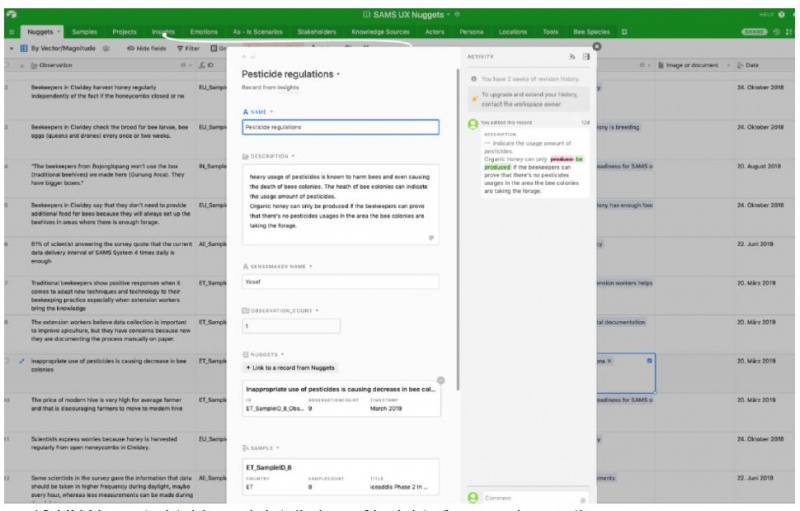Open OBSERVATION_COUNT field dropdown
This screenshot has height=511, width=800.
coord(317,310)
